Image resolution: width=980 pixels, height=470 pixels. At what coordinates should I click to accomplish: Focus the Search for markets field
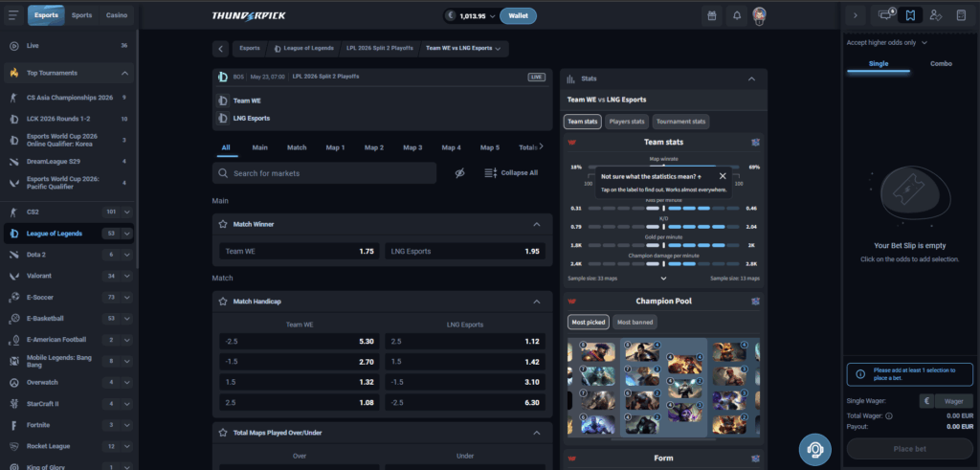(x=324, y=173)
